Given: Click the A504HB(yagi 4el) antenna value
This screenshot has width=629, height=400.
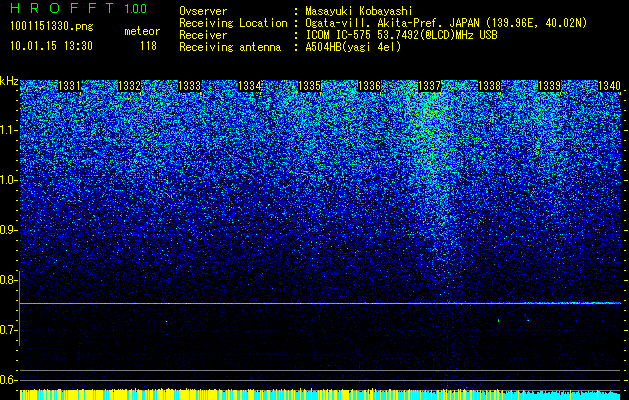Looking at the screenshot, I should [x=353, y=47].
